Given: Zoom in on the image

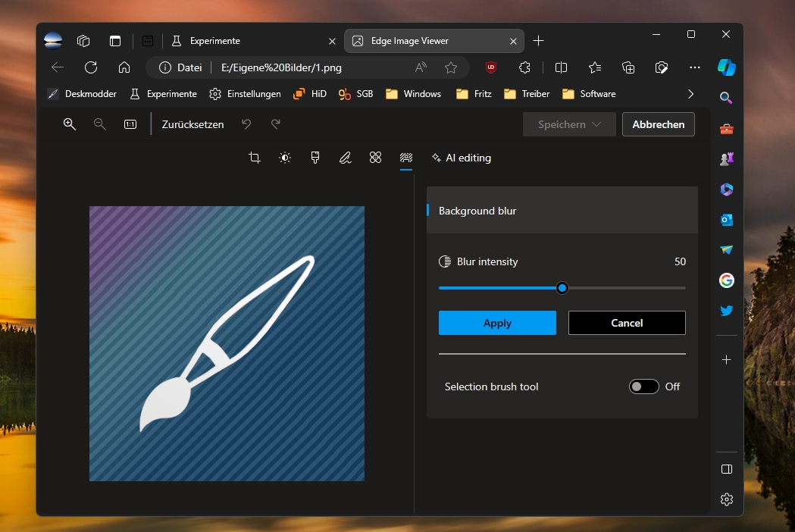Looking at the screenshot, I should 70,124.
